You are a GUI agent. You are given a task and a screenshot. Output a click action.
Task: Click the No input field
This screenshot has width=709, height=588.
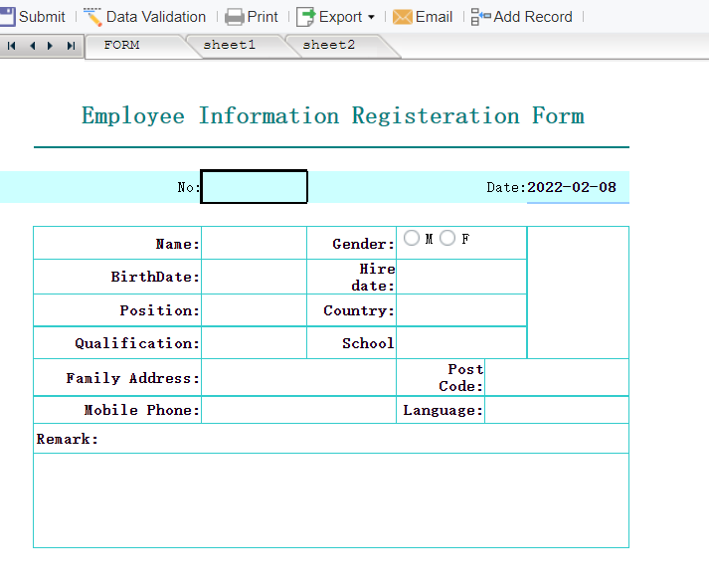[255, 187]
